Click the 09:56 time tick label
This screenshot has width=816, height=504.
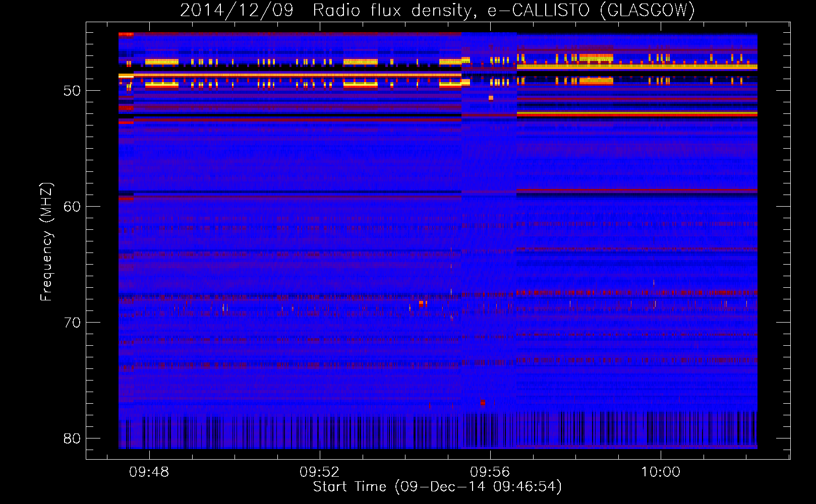tap(490, 472)
